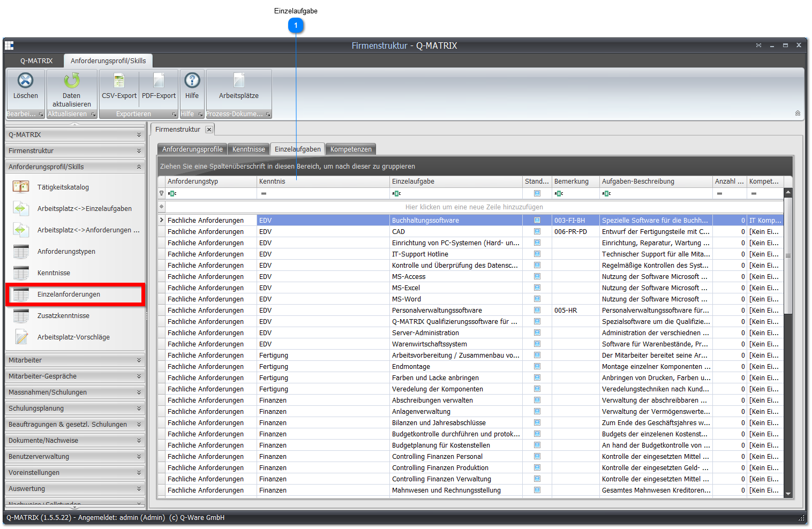Viewport: 812px width, 529px height.
Task: Export table via CSV-Export icon
Action: (x=119, y=81)
